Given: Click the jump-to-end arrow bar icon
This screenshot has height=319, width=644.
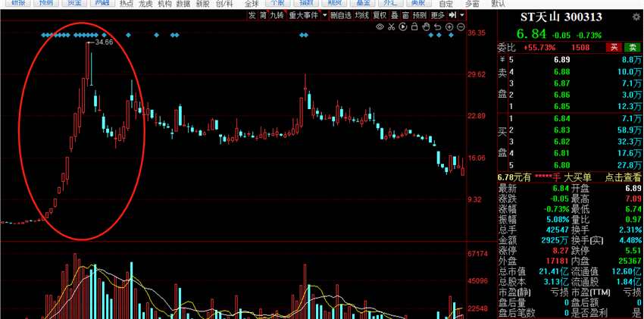Looking at the screenshot, I should coord(452,15).
